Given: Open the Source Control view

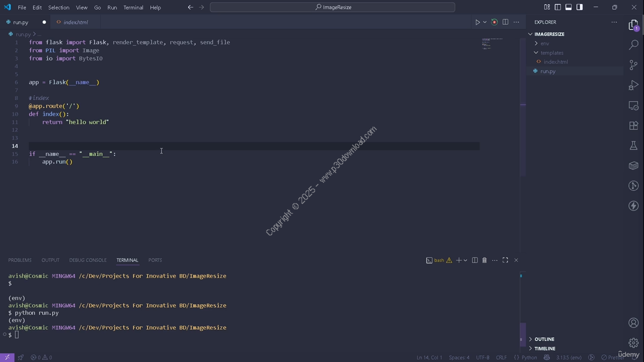Looking at the screenshot, I should click(633, 65).
